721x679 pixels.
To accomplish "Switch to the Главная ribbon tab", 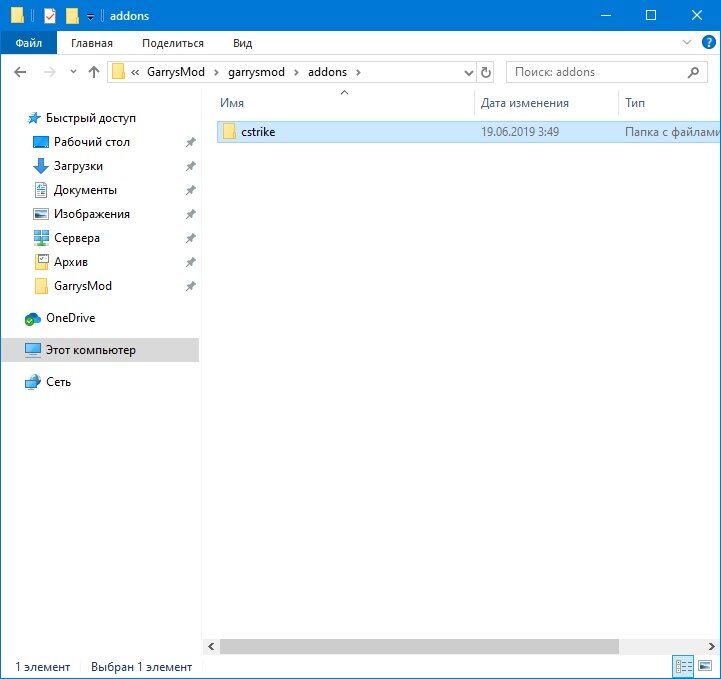I will [92, 43].
